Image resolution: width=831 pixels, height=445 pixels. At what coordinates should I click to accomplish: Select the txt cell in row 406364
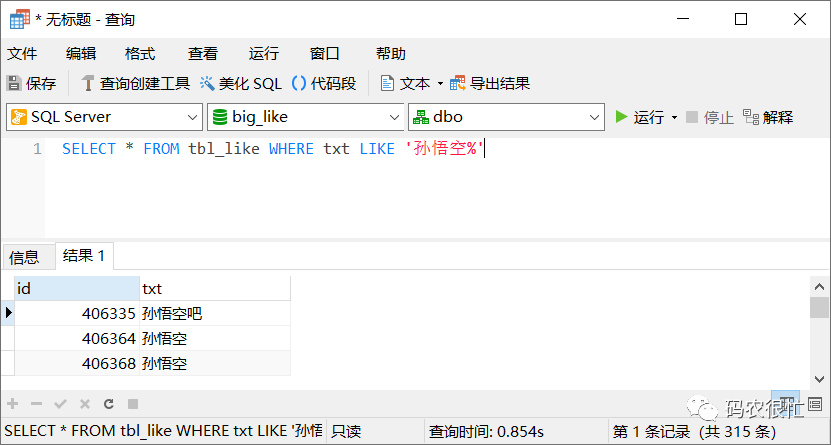coord(215,338)
